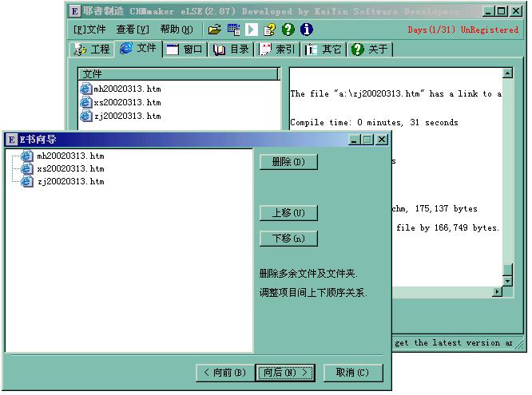This screenshot has height=395, width=532.
Task: Switch to the 目录 (Contents) tab
Action: (231, 49)
